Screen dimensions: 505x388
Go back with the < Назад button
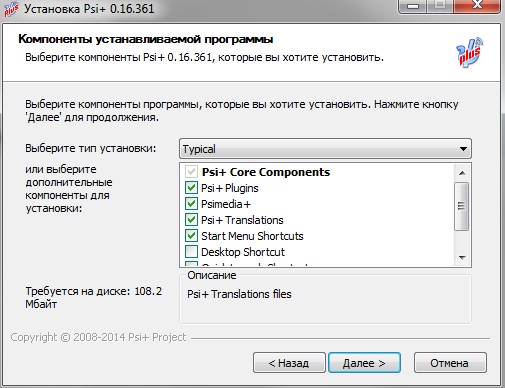pos(289,363)
